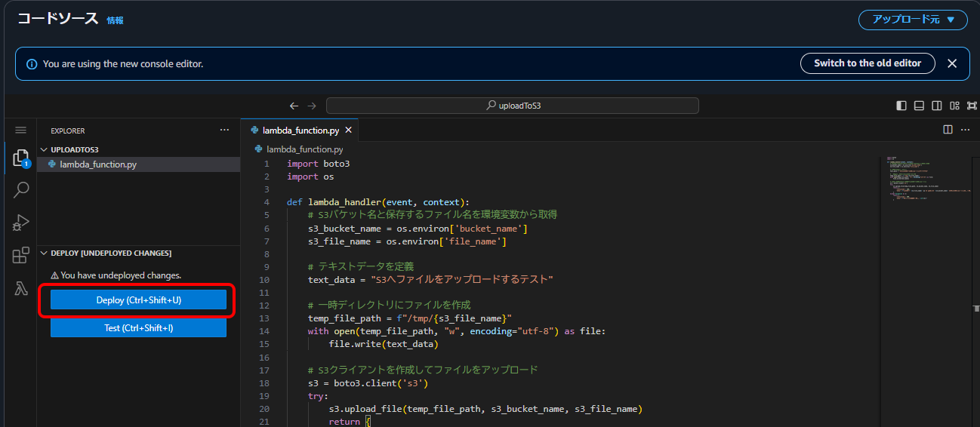Open editor more actions ellipsis
Image resolution: width=980 pixels, height=427 pixels.
pos(965,130)
